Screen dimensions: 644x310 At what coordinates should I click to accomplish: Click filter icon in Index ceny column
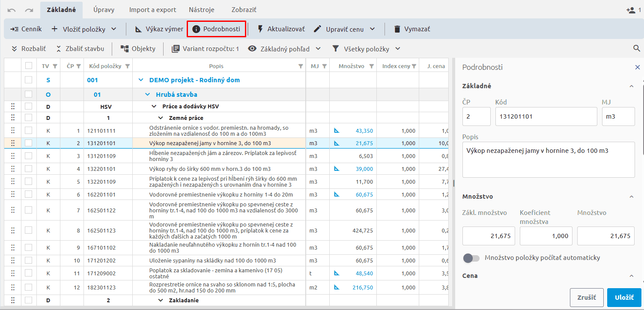(x=414, y=66)
